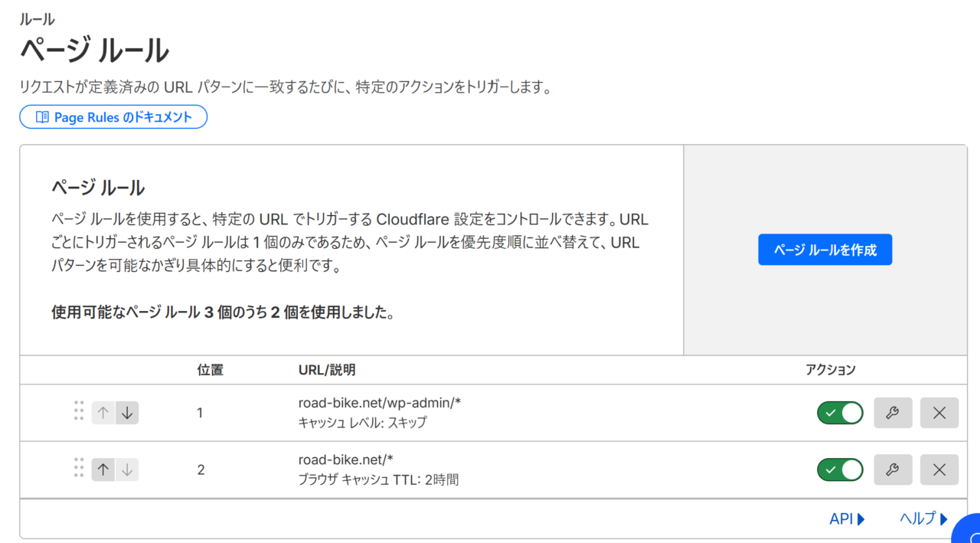Toggle off the browser cache TTL rule
This screenshot has width=980, height=543.
click(x=840, y=469)
